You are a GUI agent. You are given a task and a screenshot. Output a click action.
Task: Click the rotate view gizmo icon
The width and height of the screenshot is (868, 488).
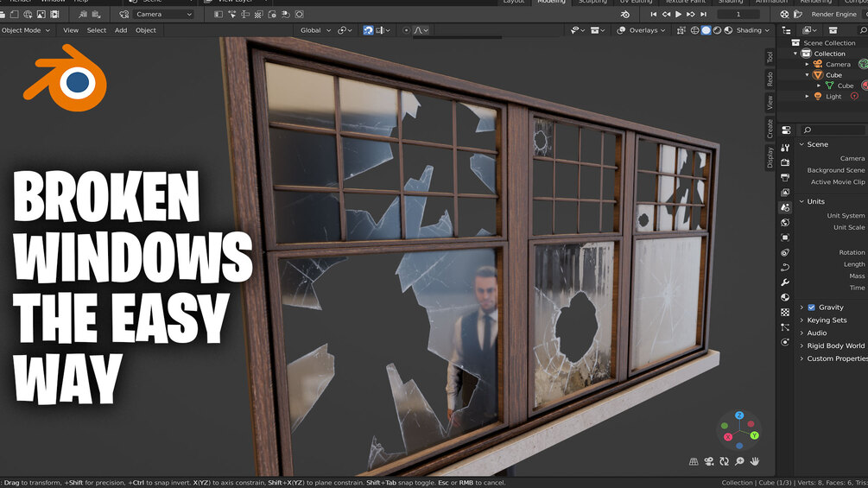[724, 461]
